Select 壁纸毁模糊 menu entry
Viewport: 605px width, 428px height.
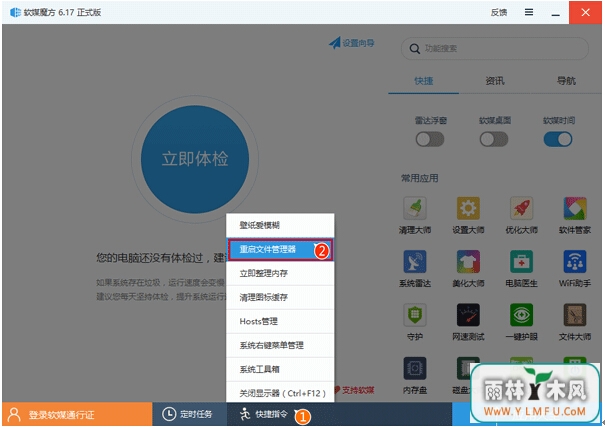tap(280, 225)
